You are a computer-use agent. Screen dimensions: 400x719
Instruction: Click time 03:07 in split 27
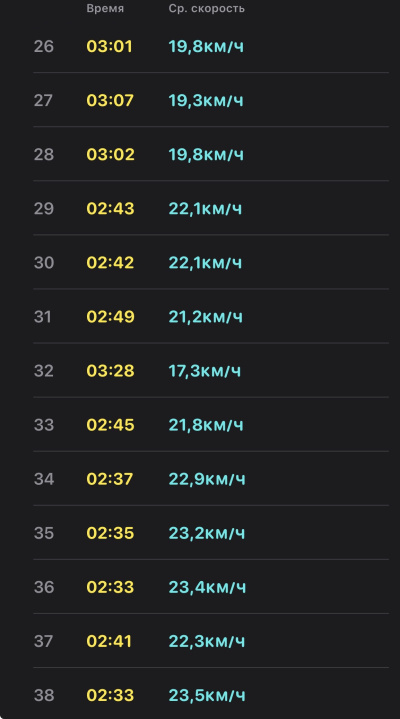point(110,100)
